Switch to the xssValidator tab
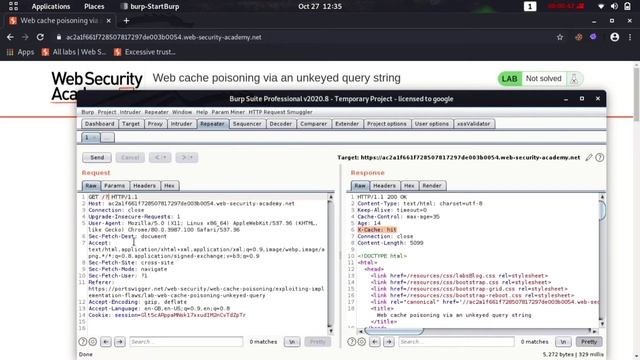The image size is (640, 360). click(x=473, y=124)
